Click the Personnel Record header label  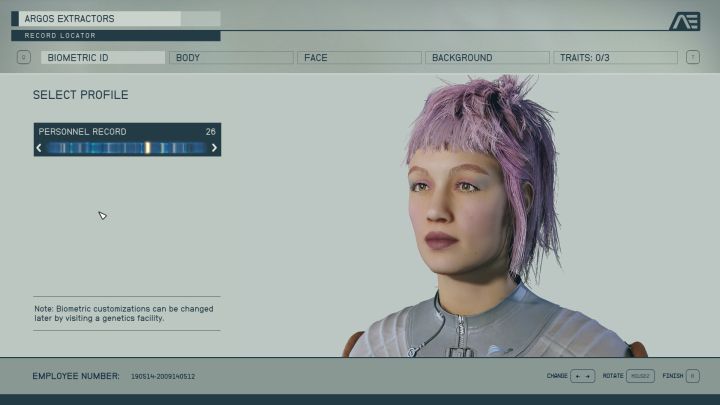coord(82,131)
